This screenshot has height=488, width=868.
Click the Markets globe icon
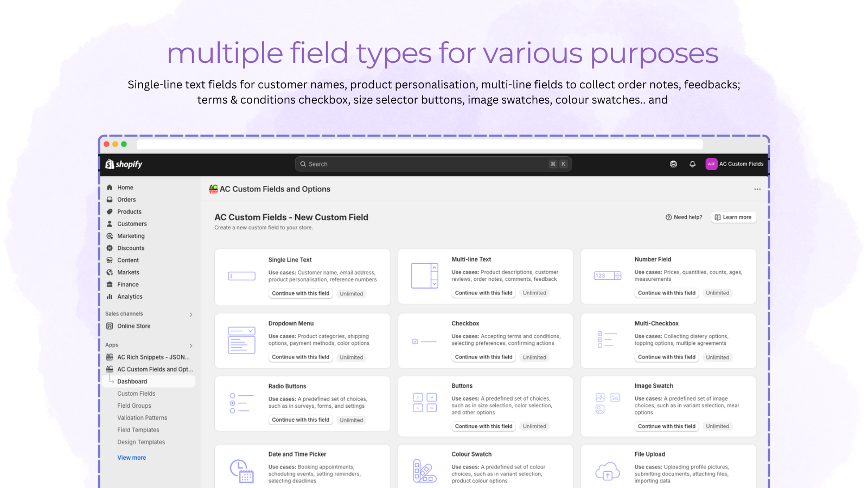coord(110,272)
